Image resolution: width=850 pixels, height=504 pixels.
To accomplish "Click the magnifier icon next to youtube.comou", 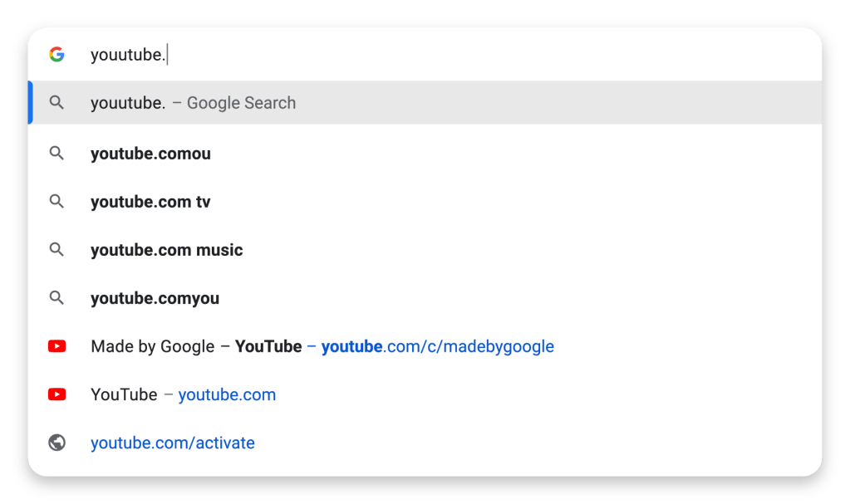I will [57, 154].
